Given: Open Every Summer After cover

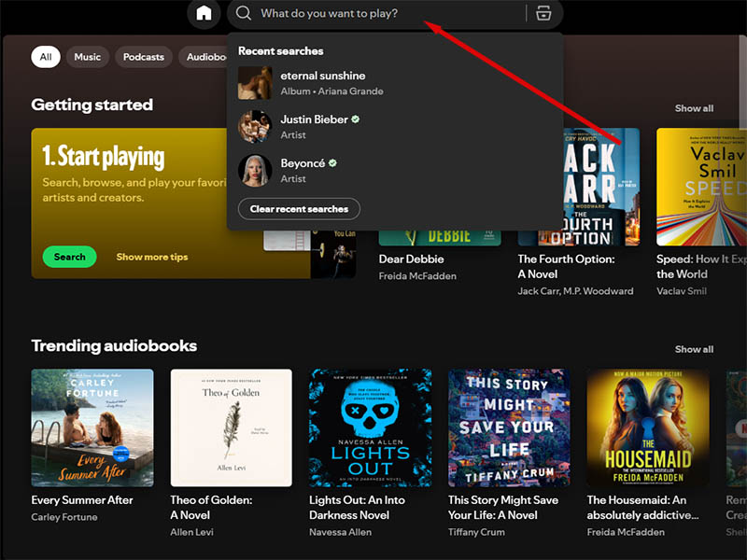Looking at the screenshot, I should (x=92, y=427).
